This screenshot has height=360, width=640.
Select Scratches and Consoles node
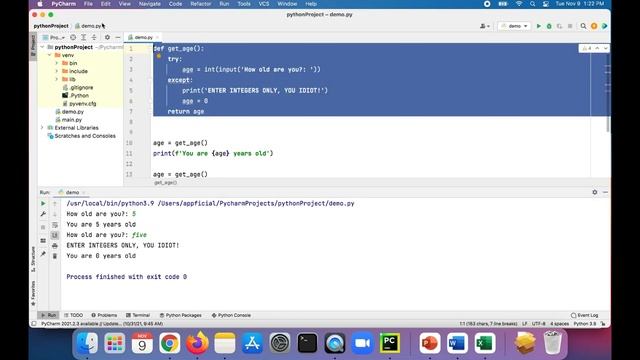(x=81, y=136)
